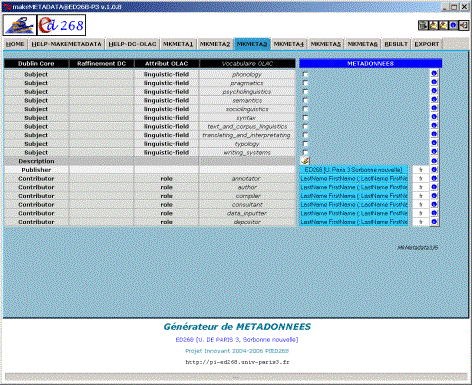This screenshot has height=385, width=472.
Task: Open info icon for the writing_systems row
Action: [434, 151]
